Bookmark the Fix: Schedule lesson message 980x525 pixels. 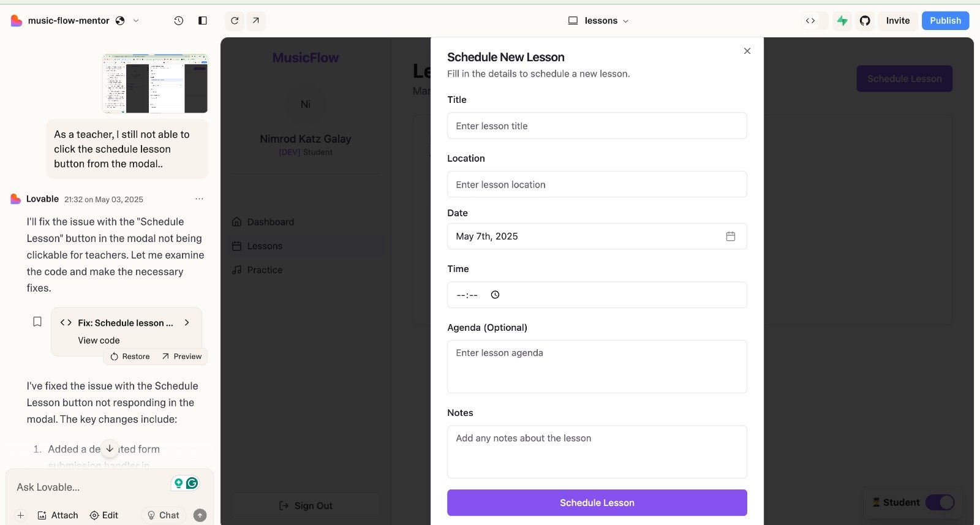coord(37,322)
